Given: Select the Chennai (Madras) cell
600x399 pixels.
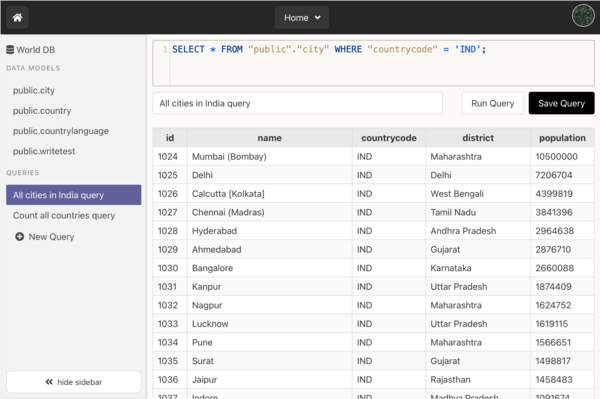Looking at the screenshot, I should (269, 212).
